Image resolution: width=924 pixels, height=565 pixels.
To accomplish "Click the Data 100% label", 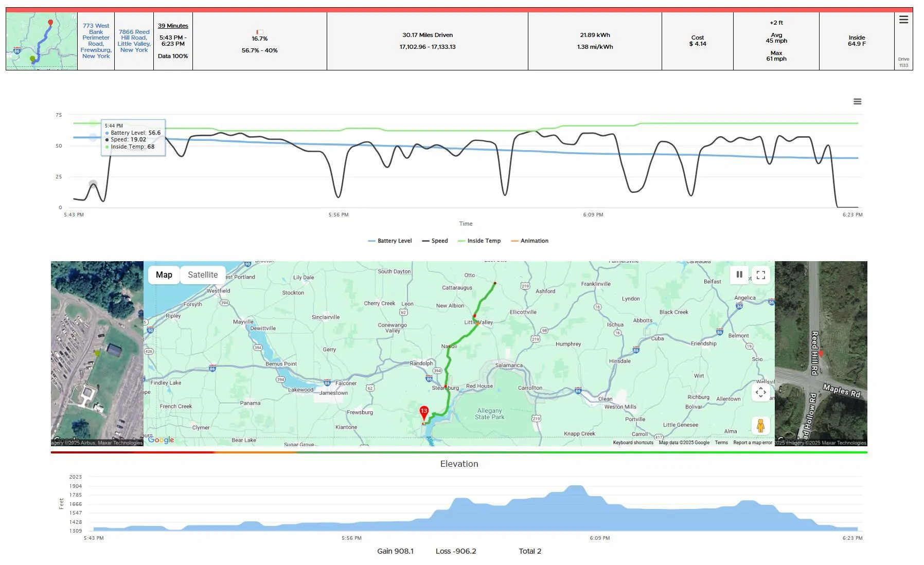I will pyautogui.click(x=173, y=56).
